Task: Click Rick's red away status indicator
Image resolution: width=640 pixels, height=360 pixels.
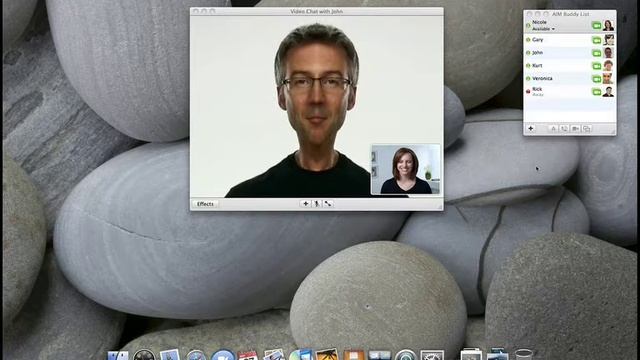Action: pyautogui.click(x=528, y=91)
